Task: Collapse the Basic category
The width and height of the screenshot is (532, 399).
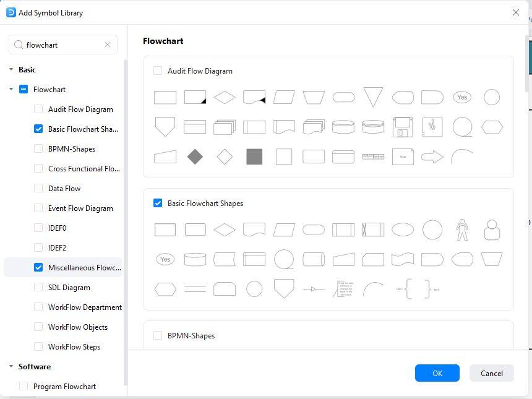Action: point(11,70)
